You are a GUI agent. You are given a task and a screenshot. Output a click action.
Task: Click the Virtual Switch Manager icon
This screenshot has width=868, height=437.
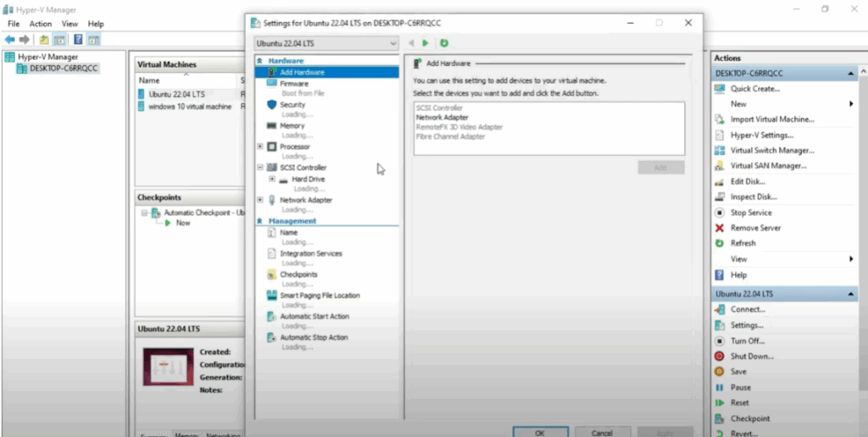point(720,151)
